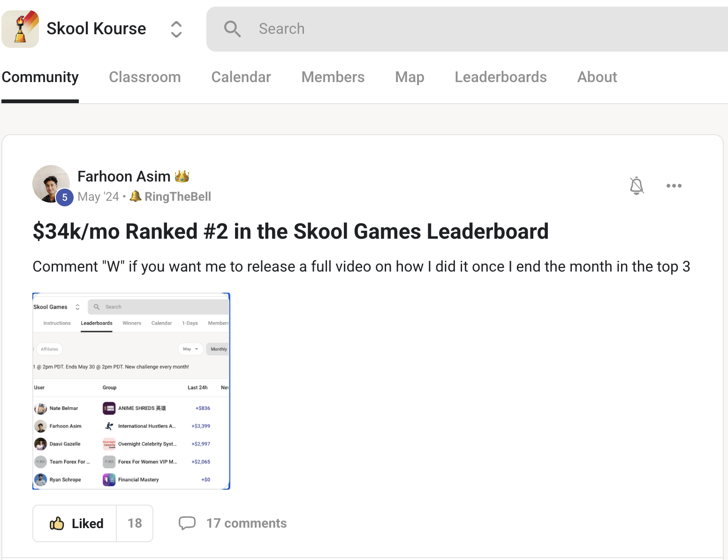Toggle post notifications bell
Viewport: 728px width, 560px height.
point(637,186)
